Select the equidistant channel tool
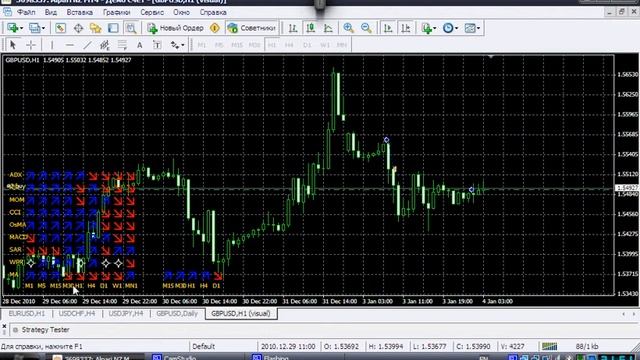The image size is (640, 360). 104,44
